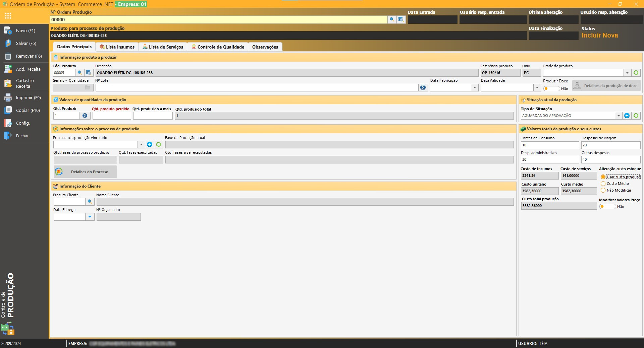Expand the Tipo de Situação dropdown
The height and width of the screenshot is (348, 644).
coord(619,116)
